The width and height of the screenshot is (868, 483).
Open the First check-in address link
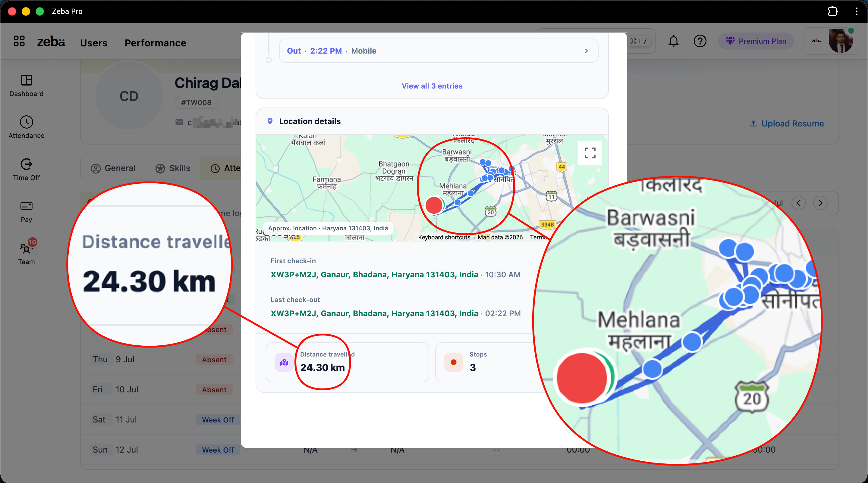pos(374,275)
